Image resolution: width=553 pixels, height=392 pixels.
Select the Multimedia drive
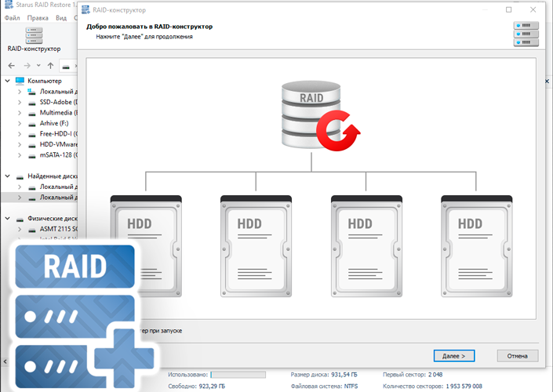tap(59, 112)
